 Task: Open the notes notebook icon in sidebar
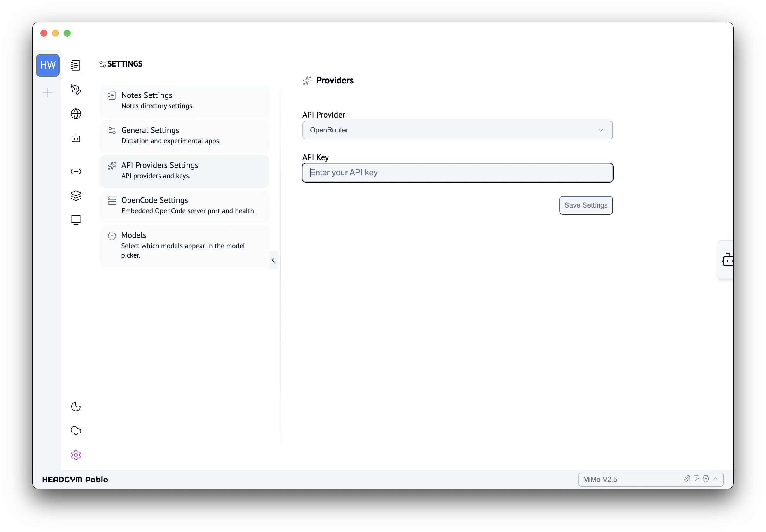pos(76,65)
